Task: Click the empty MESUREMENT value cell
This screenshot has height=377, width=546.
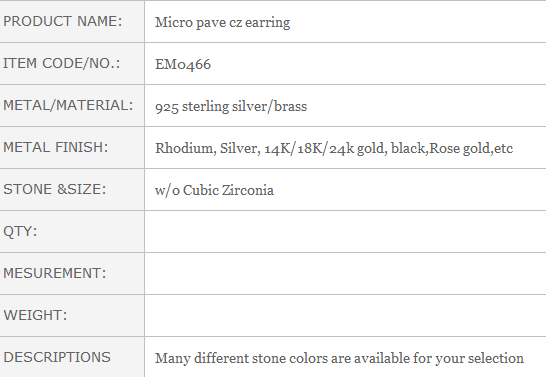Action: [x=345, y=274]
